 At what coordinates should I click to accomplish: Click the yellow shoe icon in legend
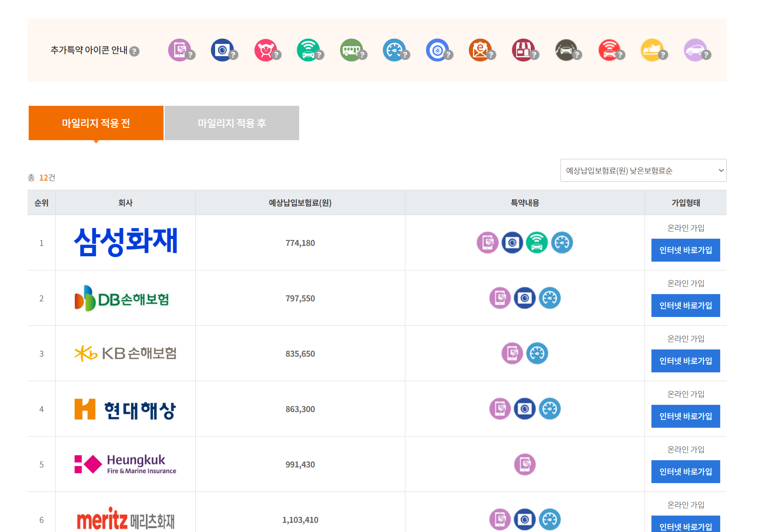(x=652, y=50)
